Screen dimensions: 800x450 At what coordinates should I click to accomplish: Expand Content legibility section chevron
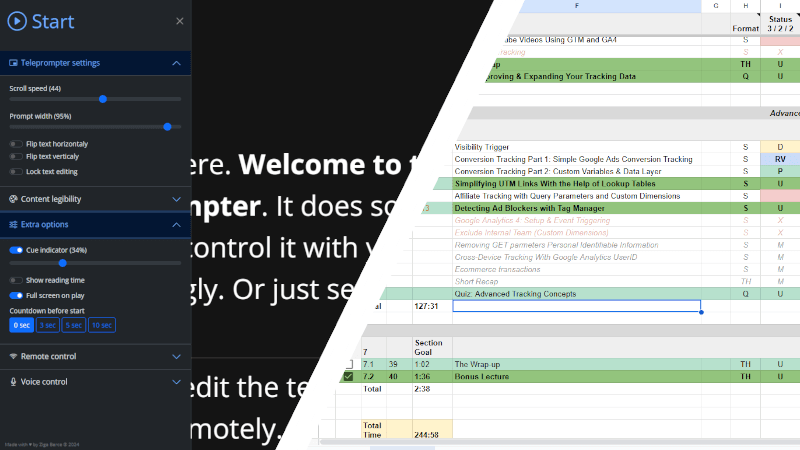(x=176, y=199)
